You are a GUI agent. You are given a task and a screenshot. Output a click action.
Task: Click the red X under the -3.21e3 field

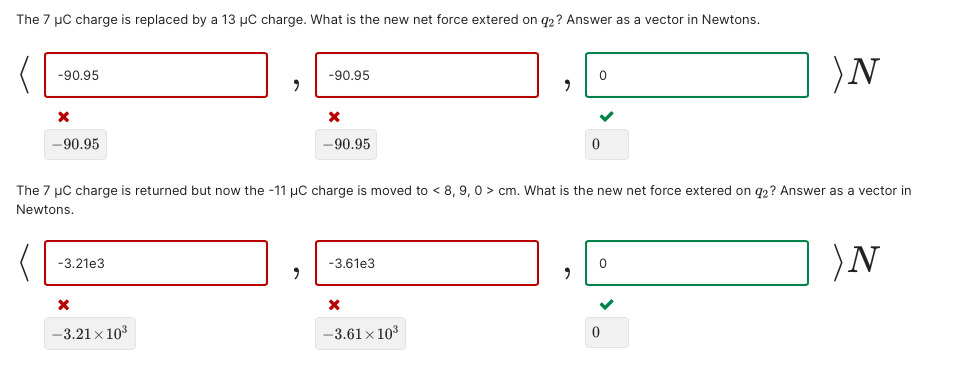point(63,304)
